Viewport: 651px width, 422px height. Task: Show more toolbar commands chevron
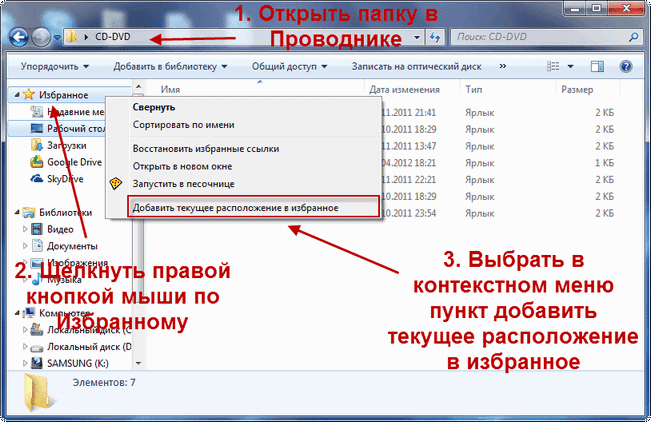[x=503, y=66]
